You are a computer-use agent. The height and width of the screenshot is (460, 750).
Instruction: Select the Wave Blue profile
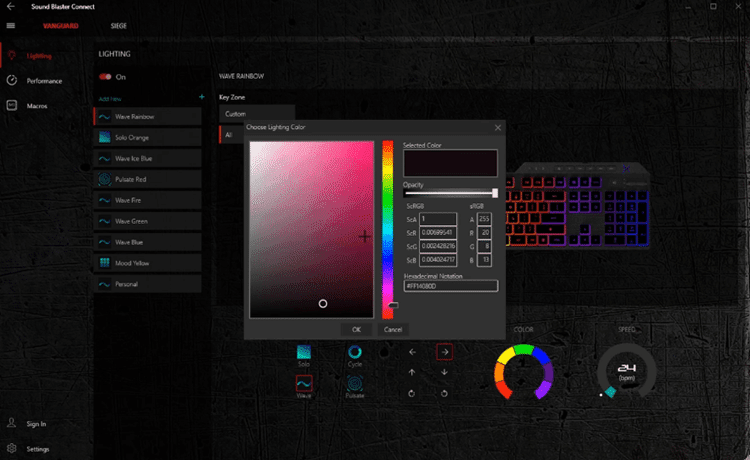click(x=148, y=242)
